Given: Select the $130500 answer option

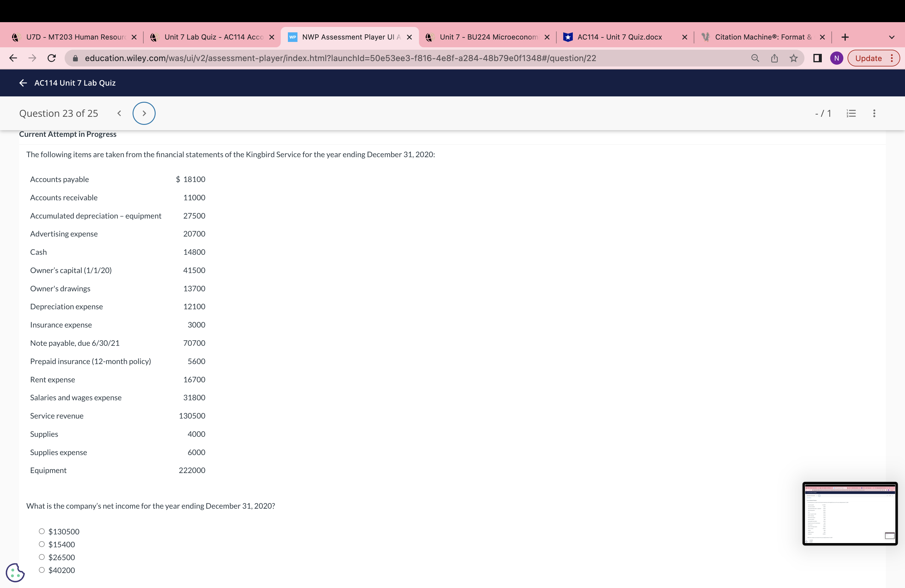Looking at the screenshot, I should tap(42, 531).
